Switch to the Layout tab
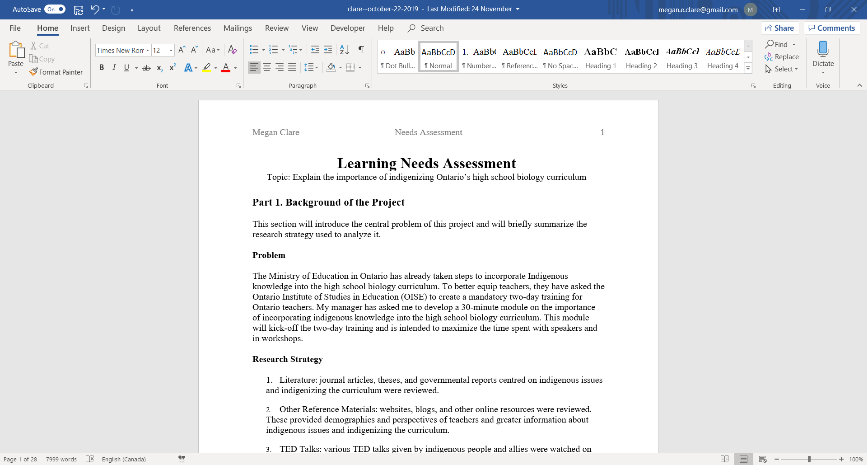The image size is (868, 465). [149, 28]
